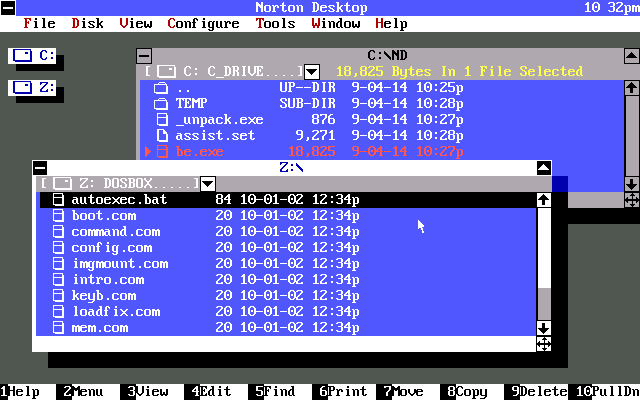Open the Z:\ window control menu box

(x=40, y=168)
